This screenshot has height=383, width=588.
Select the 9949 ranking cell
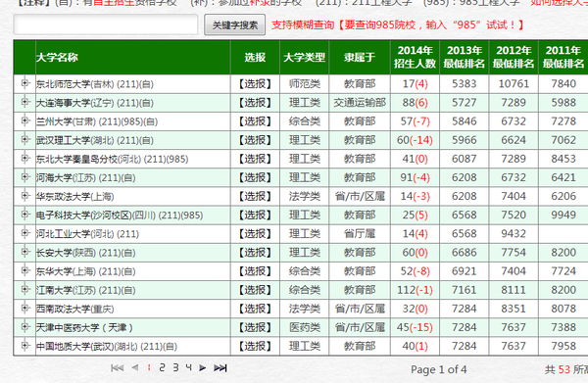pos(563,215)
